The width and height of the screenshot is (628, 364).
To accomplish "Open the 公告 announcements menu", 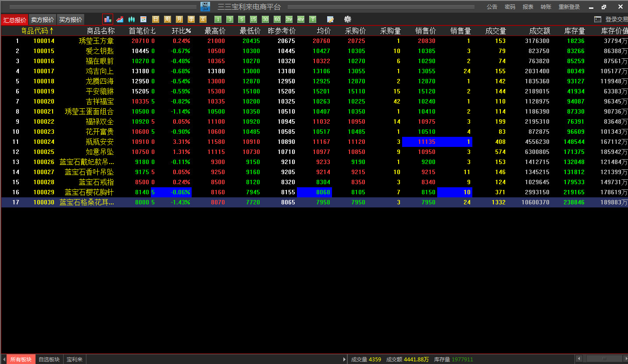I will click(492, 7).
